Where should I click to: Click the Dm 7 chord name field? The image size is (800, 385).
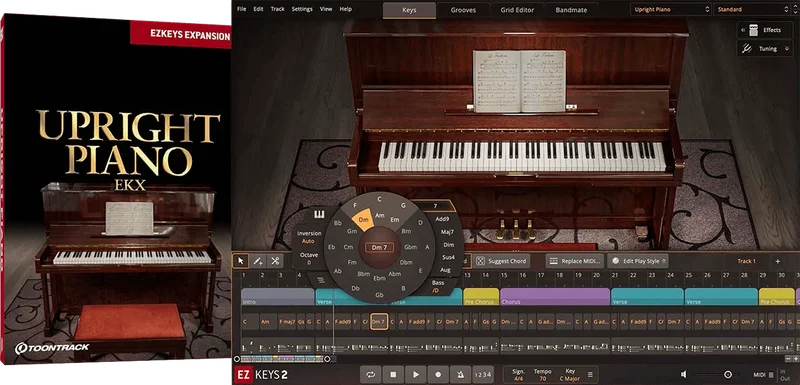pyautogui.click(x=379, y=247)
